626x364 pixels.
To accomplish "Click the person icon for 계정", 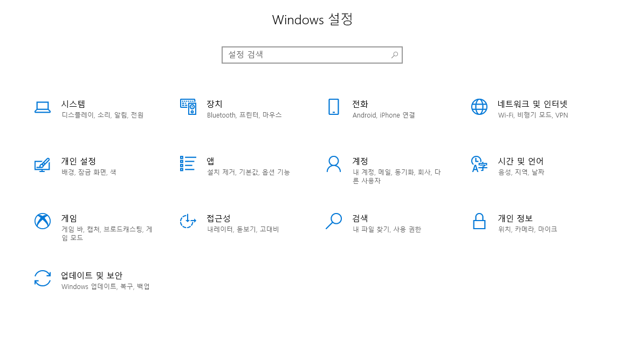I will [334, 164].
